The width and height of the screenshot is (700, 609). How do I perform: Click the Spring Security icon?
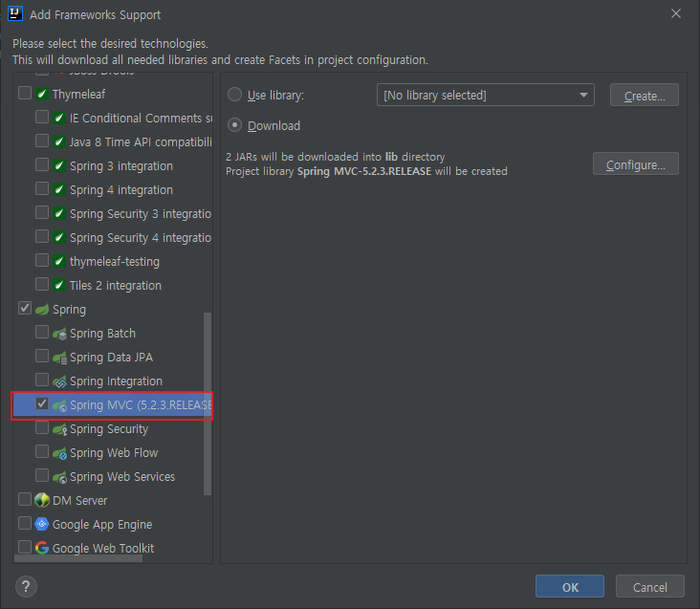click(x=59, y=429)
